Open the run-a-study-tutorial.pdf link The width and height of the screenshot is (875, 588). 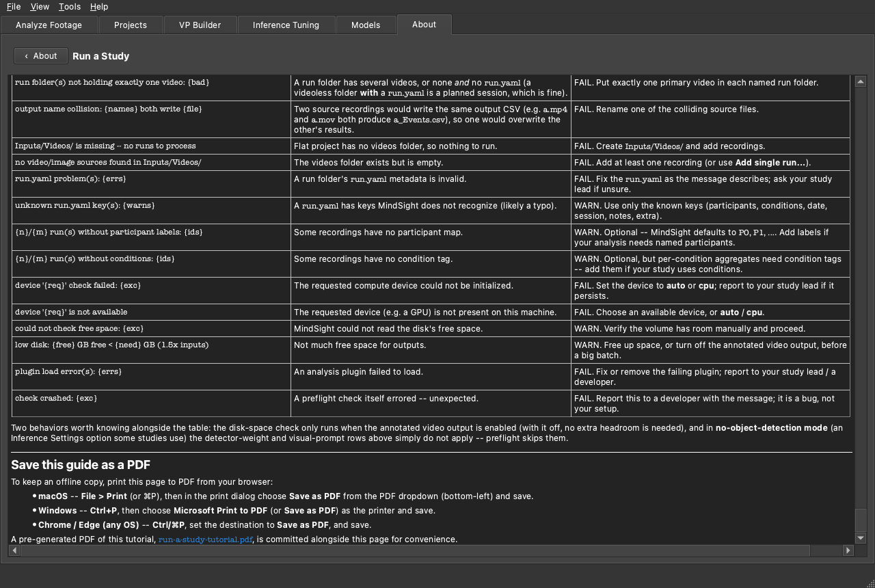click(x=205, y=539)
